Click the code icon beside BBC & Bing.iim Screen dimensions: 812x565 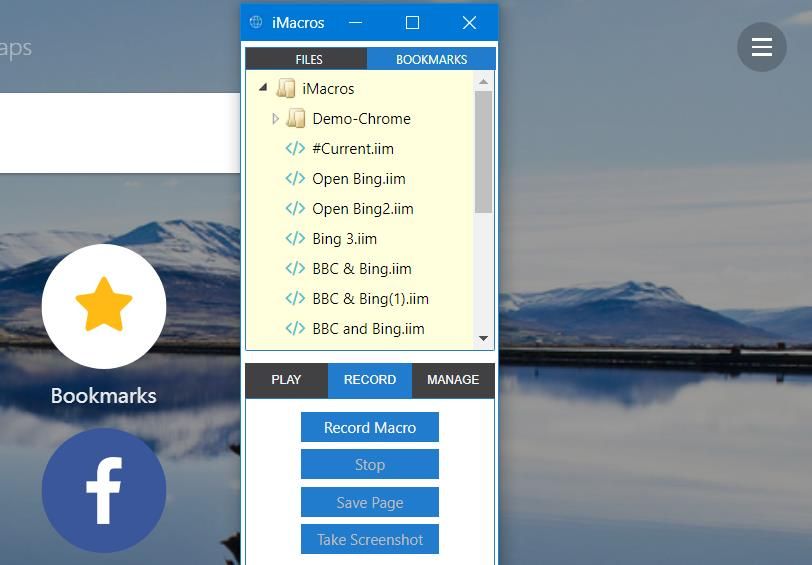click(x=295, y=269)
